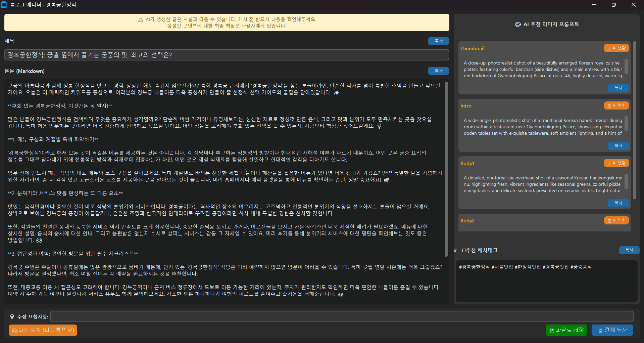The image size is (644, 343).
Task: Click the lightbulb icon next to 수정 요청사항
Action: click(12, 317)
